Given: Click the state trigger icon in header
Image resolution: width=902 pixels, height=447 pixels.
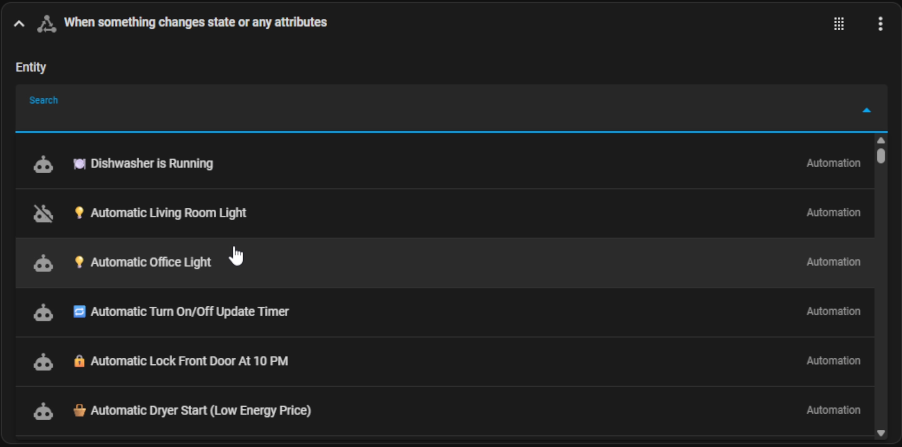Looking at the screenshot, I should 47,24.
